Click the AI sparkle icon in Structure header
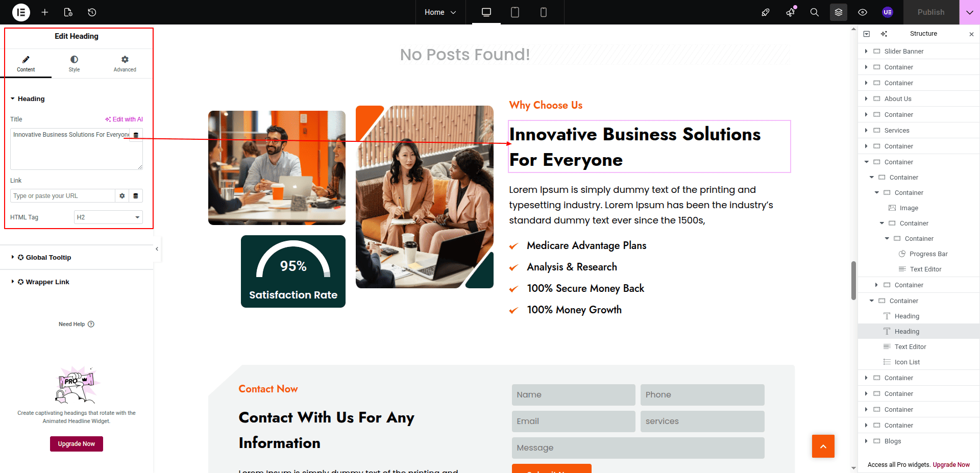Viewport: 980px width, 473px height. [884, 34]
